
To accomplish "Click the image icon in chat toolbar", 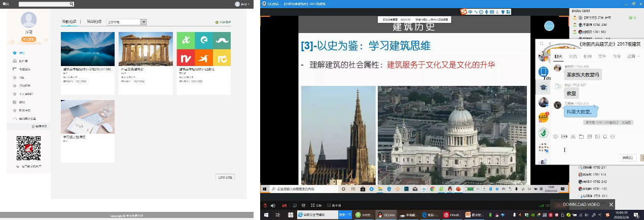I will point(597,137).
